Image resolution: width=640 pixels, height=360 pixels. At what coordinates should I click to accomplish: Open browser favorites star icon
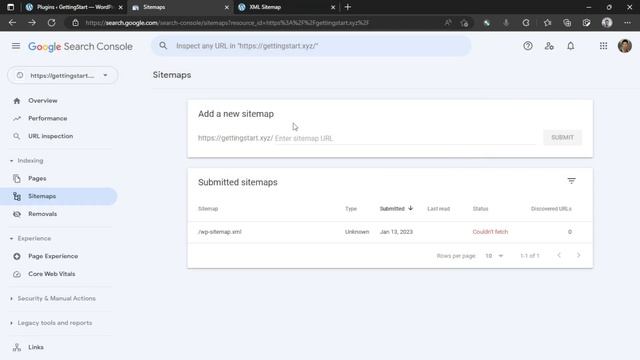(547, 23)
